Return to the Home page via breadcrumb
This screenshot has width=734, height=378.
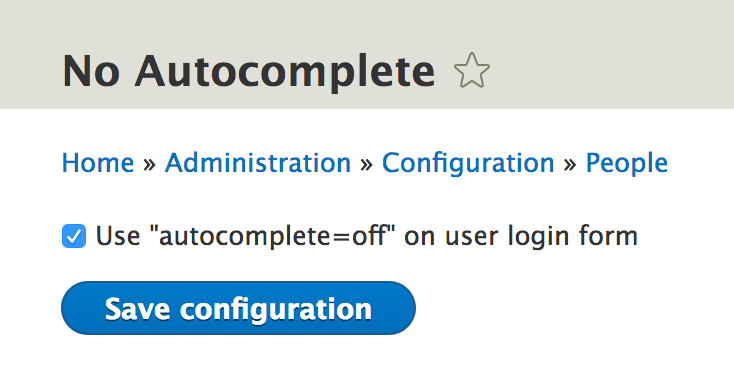(x=98, y=163)
